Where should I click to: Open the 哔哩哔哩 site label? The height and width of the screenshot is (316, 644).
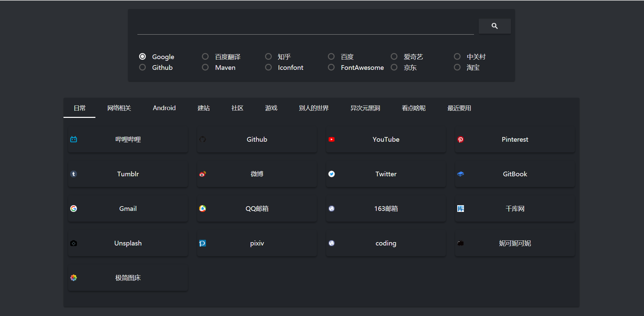coord(128,139)
